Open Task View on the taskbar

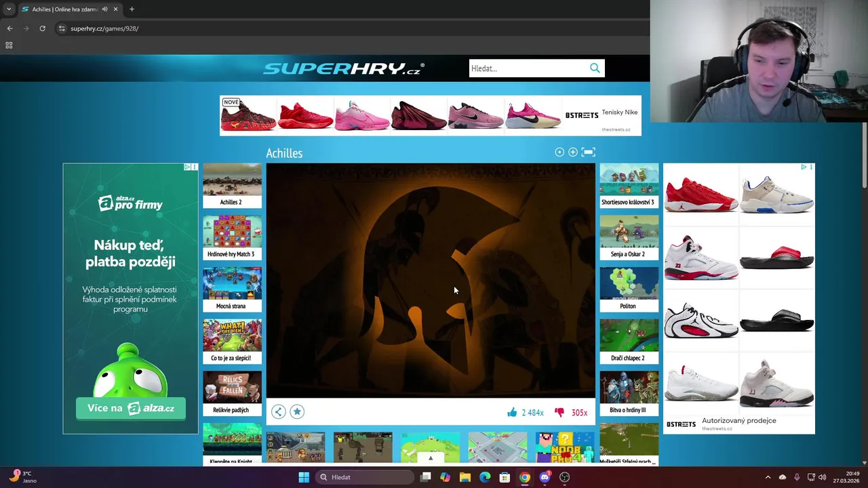pos(425,477)
